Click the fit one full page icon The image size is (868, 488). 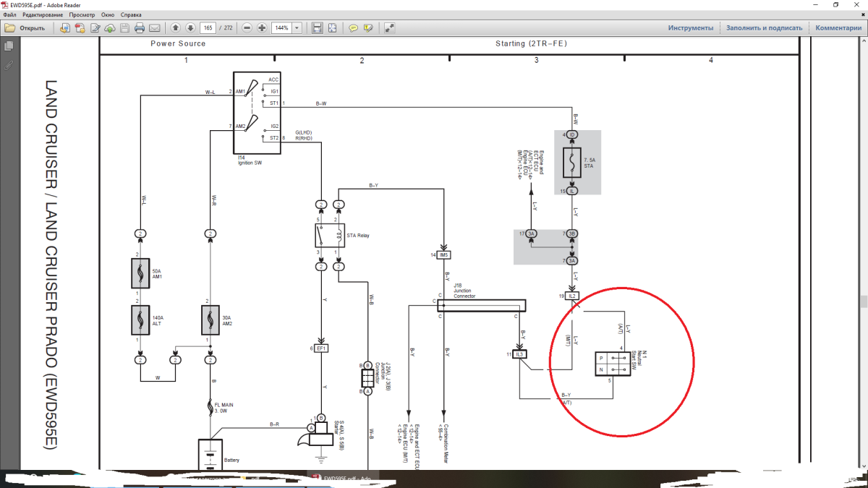[332, 27]
